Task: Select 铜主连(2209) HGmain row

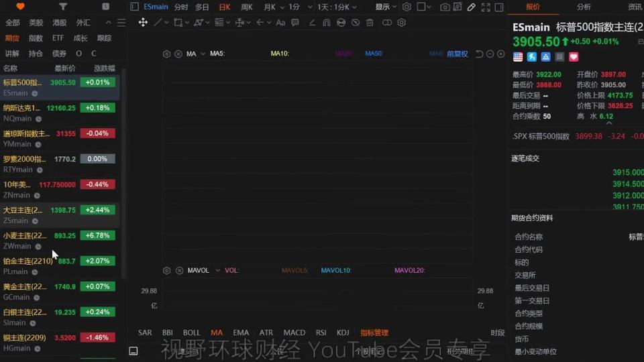Action: 60,343
